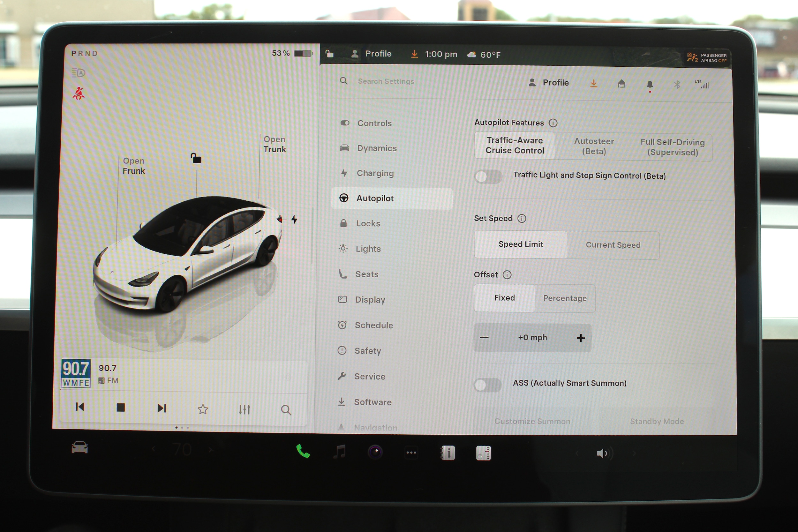Open the Locks settings menu
The image size is (798, 532).
pyautogui.click(x=368, y=224)
